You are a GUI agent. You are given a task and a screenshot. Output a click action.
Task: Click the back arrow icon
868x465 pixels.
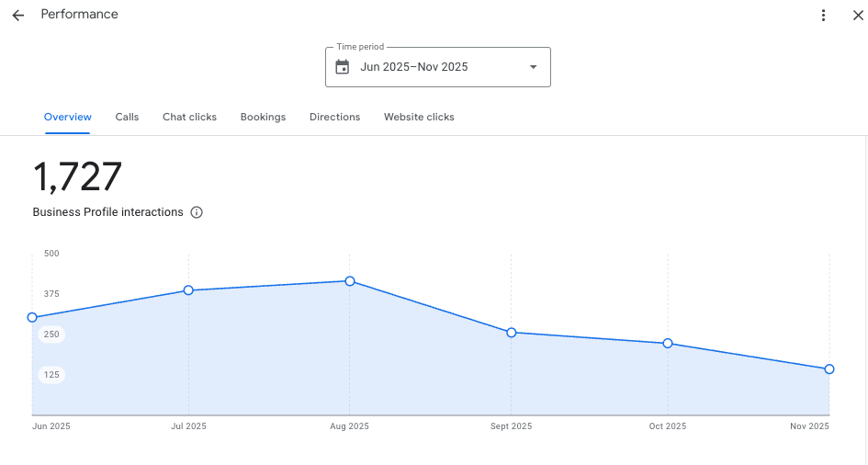tap(17, 16)
